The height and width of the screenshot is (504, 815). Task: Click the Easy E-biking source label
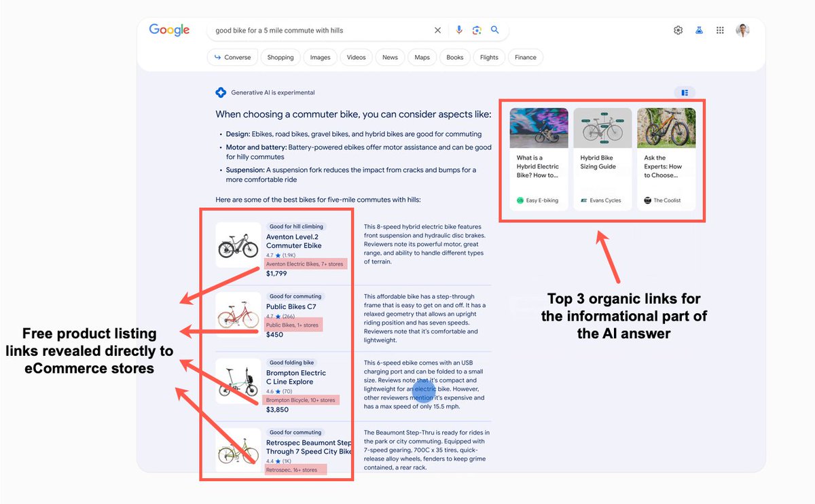(537, 200)
